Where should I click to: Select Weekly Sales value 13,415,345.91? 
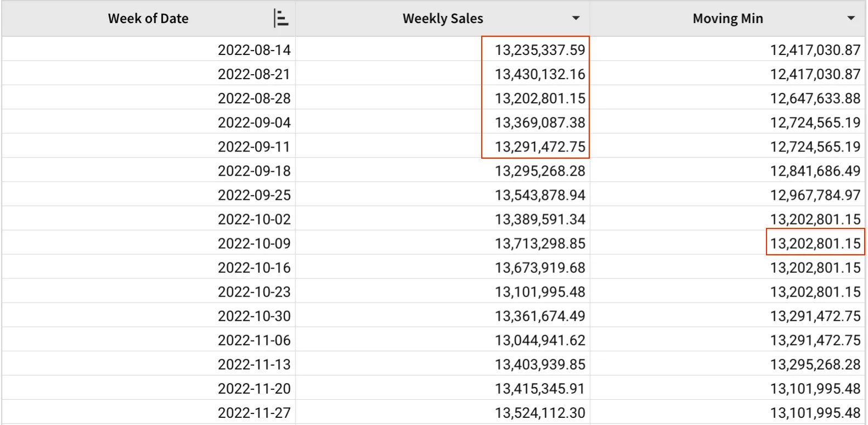pyautogui.click(x=540, y=388)
